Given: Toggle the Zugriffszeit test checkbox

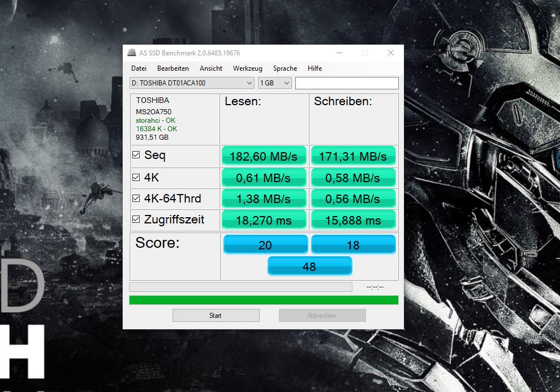Looking at the screenshot, I should (136, 219).
